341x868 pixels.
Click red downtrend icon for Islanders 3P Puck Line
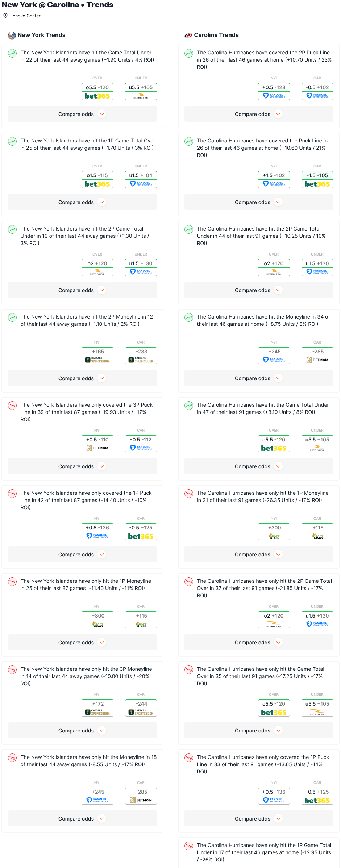(x=12, y=405)
